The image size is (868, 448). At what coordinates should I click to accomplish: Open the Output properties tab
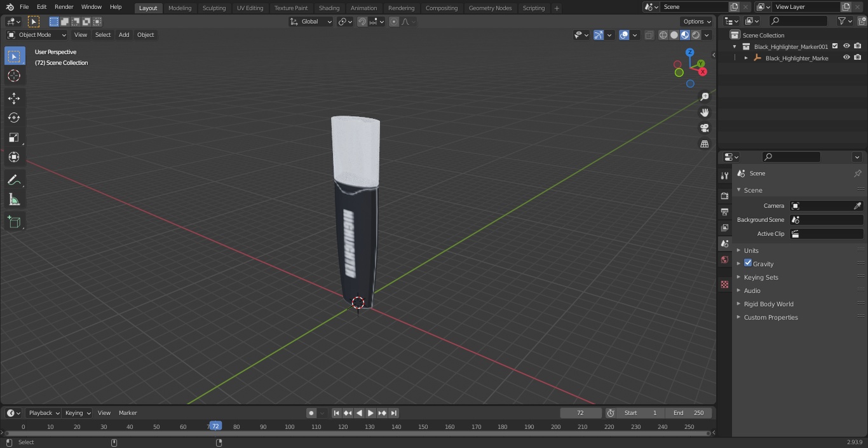724,212
